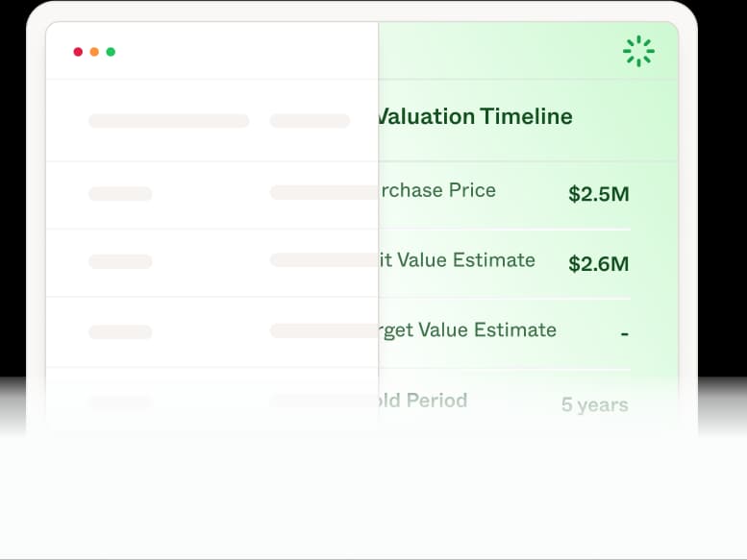Image resolution: width=747 pixels, height=560 pixels.
Task: Select the dash value for Target Value Estimate
Action: coord(624,334)
